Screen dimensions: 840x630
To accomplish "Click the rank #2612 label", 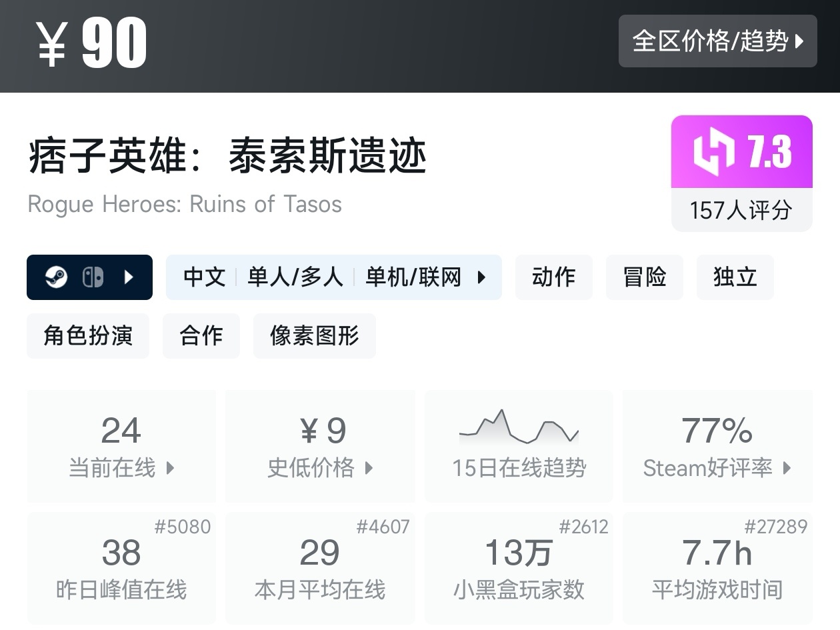I will click(583, 527).
